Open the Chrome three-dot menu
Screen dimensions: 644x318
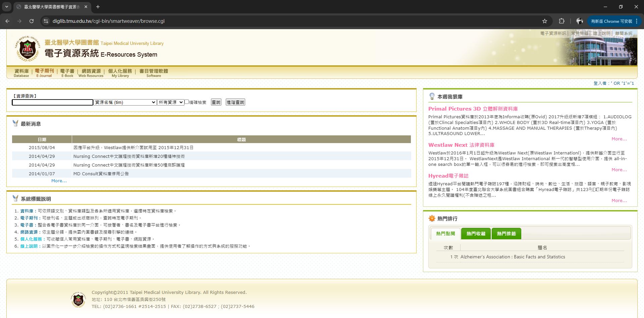click(x=637, y=21)
